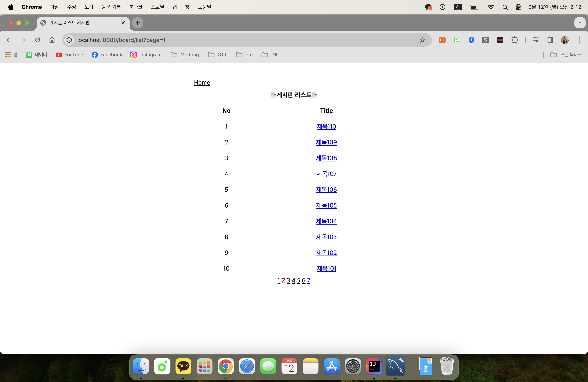Open a new tab with the plus button
588x382 pixels.
138,23
